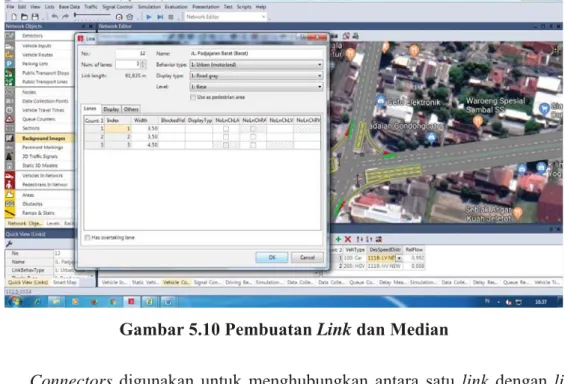The image size is (565, 384).
Task: Select Areas yellow icon
Action: [x=9, y=195]
